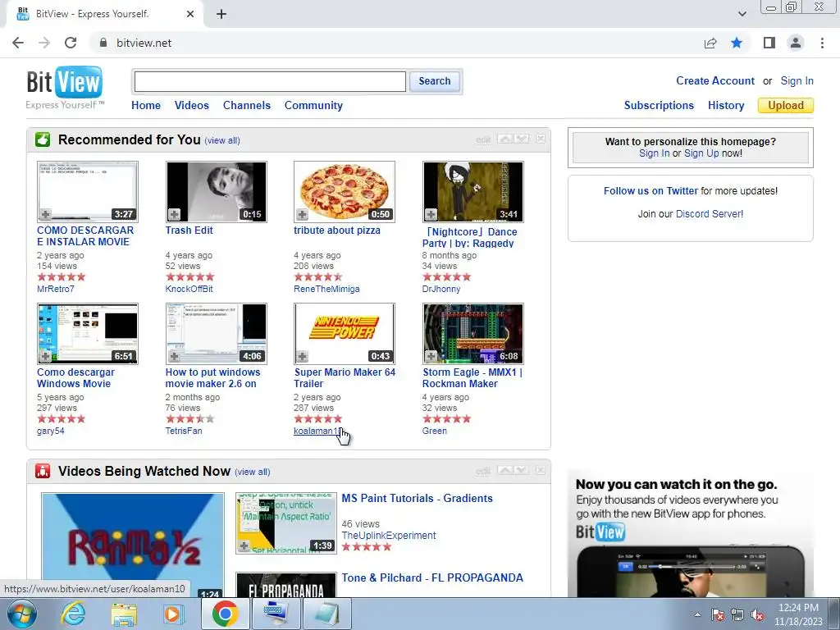Open channel koalaman10
840x630 pixels.
click(317, 431)
